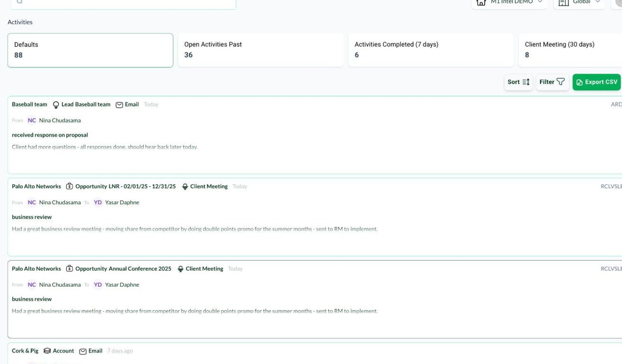The image size is (622, 364).
Task: Click 'received response on proposal' subject
Action: 50,135
